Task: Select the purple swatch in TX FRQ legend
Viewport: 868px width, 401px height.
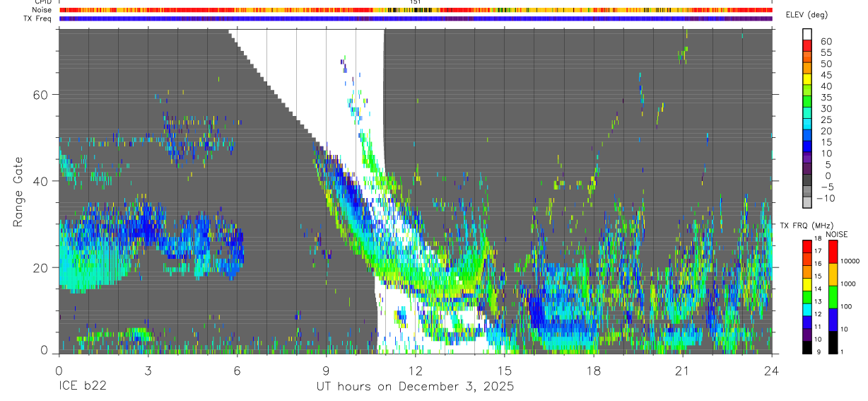Action: 807,336
